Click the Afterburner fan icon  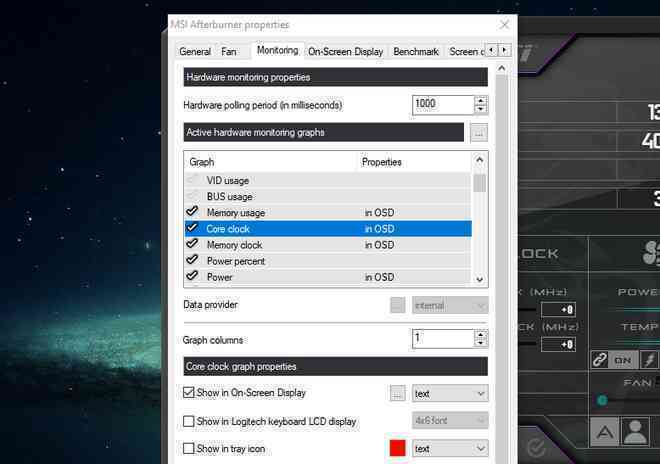tap(651, 253)
